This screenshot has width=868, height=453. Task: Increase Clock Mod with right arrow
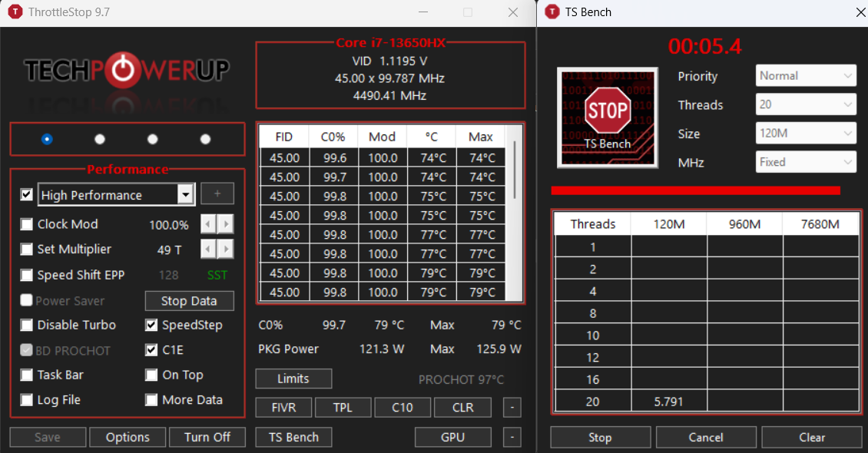tap(225, 224)
